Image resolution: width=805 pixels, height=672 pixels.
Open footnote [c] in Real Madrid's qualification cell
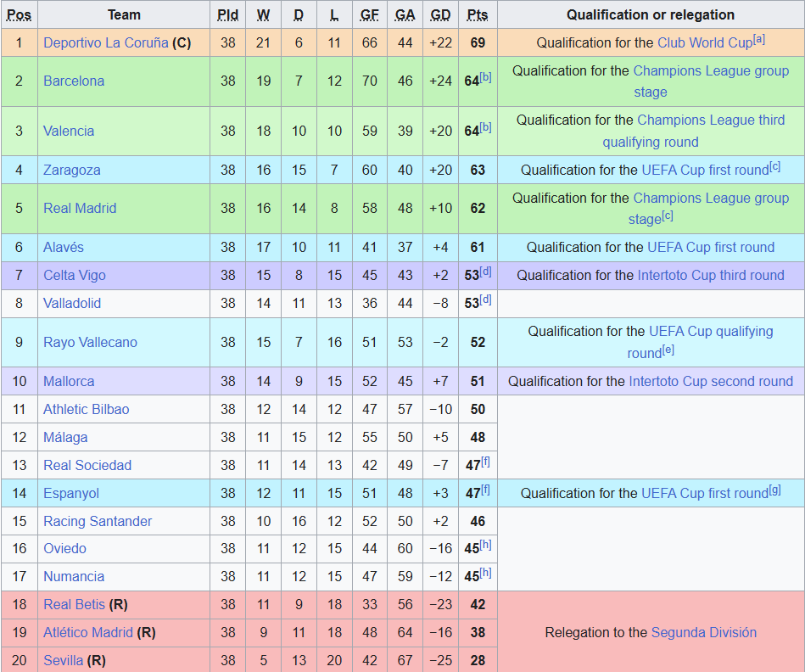[x=668, y=216]
